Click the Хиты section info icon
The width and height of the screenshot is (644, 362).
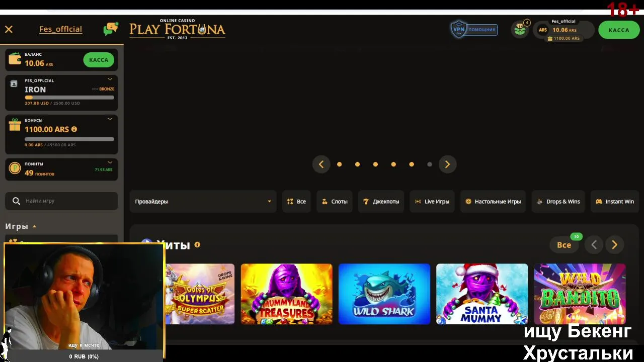click(197, 245)
